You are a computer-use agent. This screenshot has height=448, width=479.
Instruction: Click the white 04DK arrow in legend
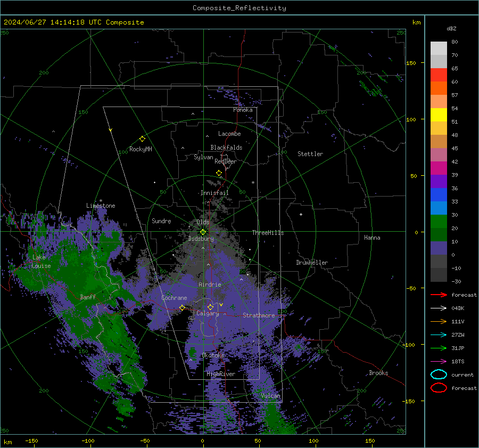(439, 308)
